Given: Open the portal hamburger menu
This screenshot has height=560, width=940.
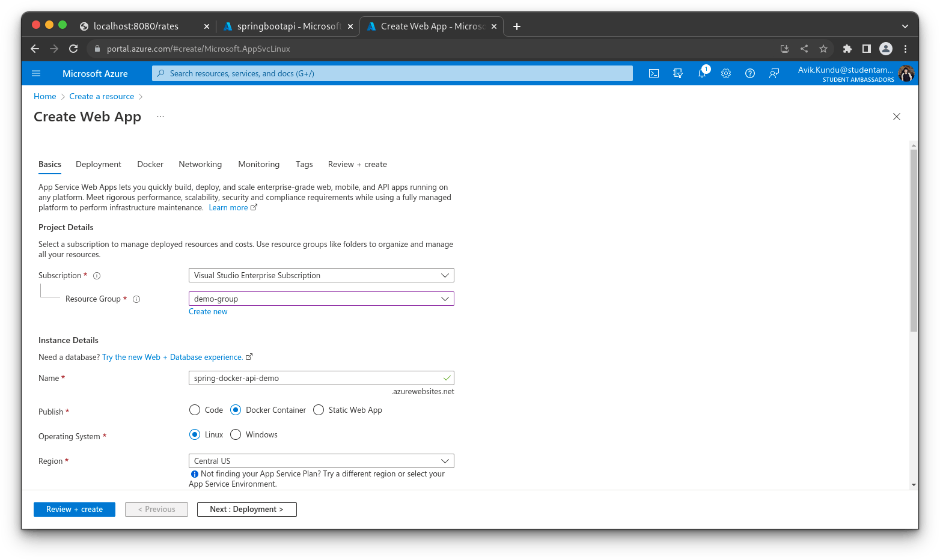Looking at the screenshot, I should [x=36, y=73].
